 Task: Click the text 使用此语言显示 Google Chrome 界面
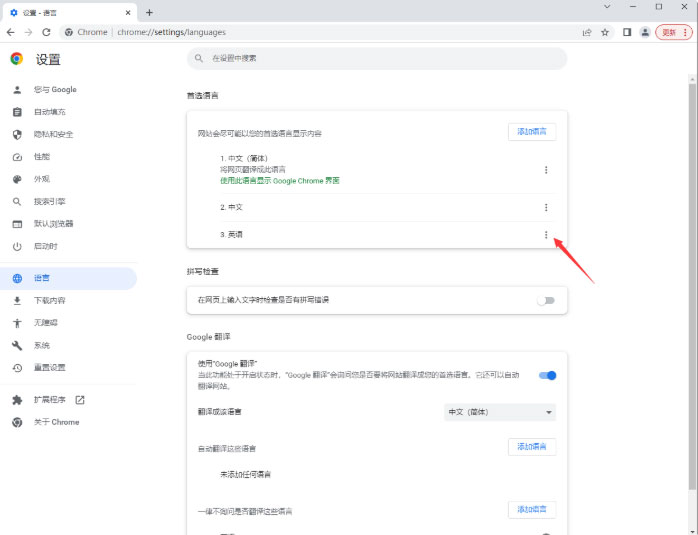[x=280, y=181]
